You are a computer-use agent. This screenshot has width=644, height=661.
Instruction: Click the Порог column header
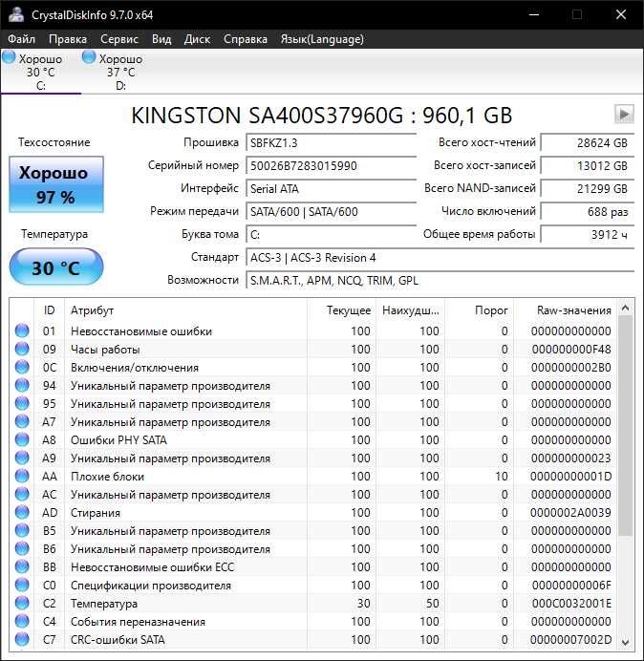(x=479, y=310)
